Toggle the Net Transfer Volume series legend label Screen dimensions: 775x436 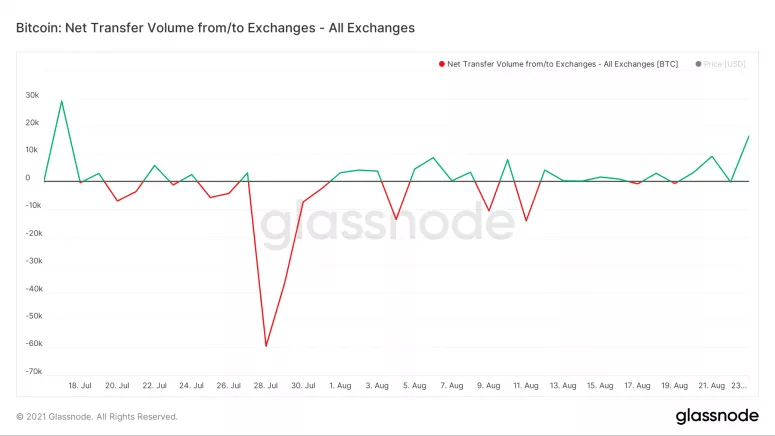click(562, 64)
